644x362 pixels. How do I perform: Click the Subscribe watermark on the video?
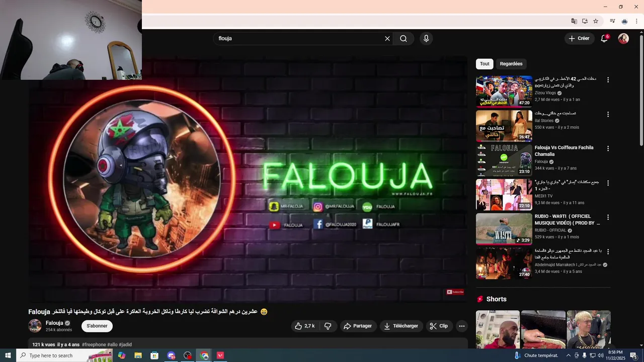(x=455, y=292)
